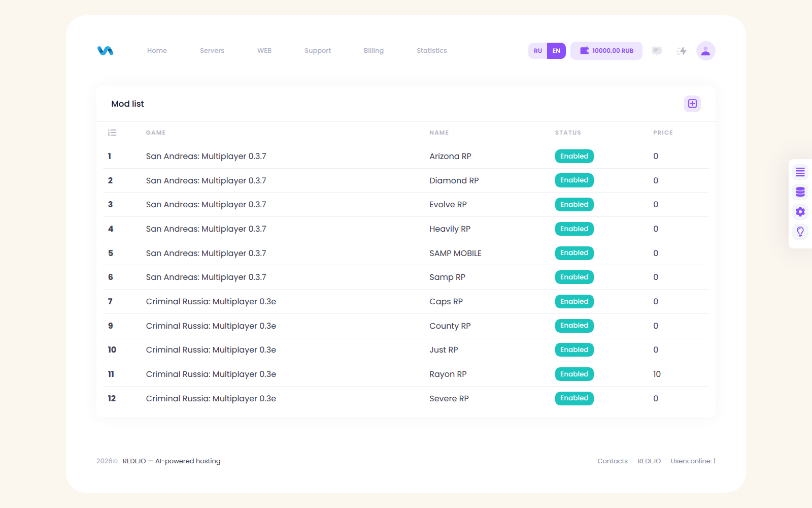Image resolution: width=812 pixels, height=508 pixels.
Task: Click the wallet balance 10000.00 RUB
Action: pyautogui.click(x=606, y=51)
